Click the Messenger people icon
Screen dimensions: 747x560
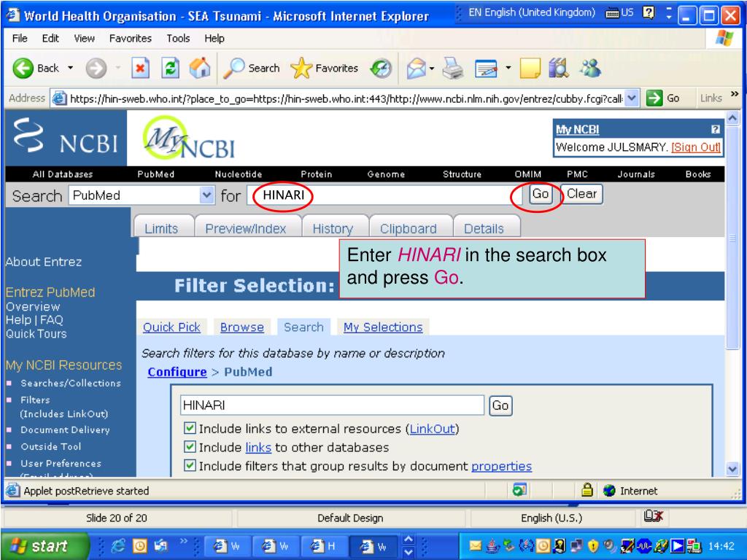[x=591, y=69]
